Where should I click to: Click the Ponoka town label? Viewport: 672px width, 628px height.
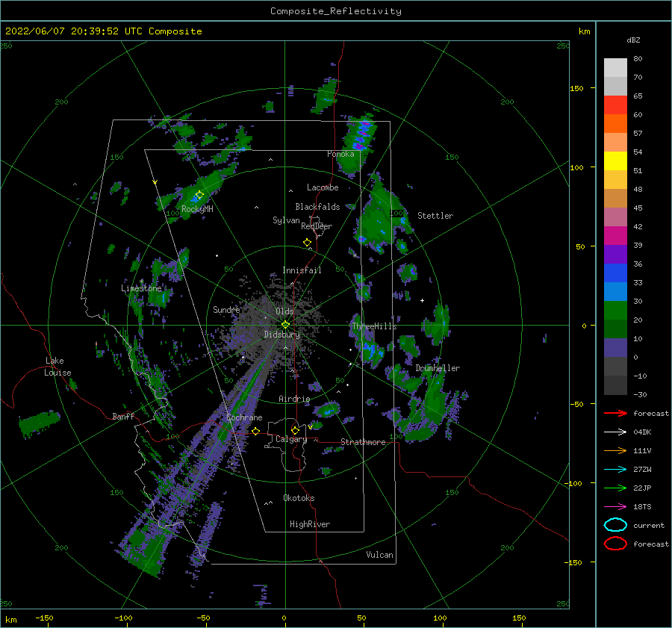[x=340, y=154]
